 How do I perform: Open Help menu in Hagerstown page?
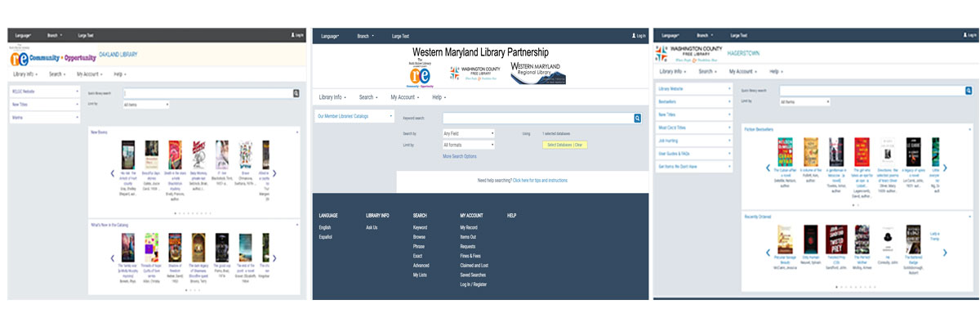tap(775, 72)
